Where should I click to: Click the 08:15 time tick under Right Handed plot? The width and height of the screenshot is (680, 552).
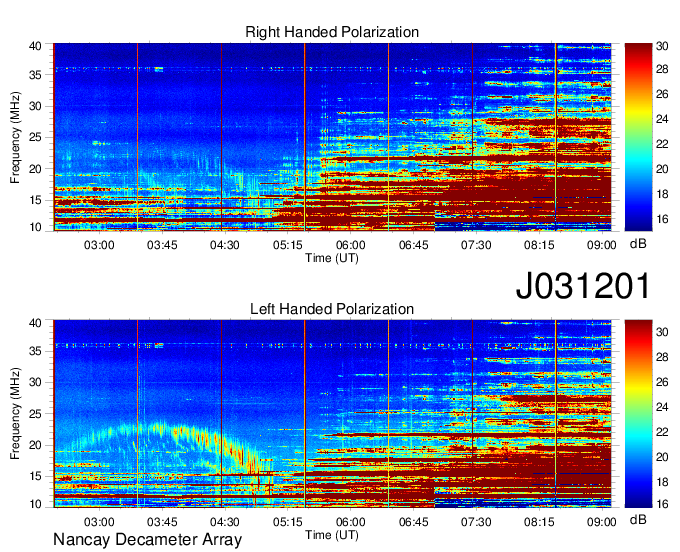point(539,245)
